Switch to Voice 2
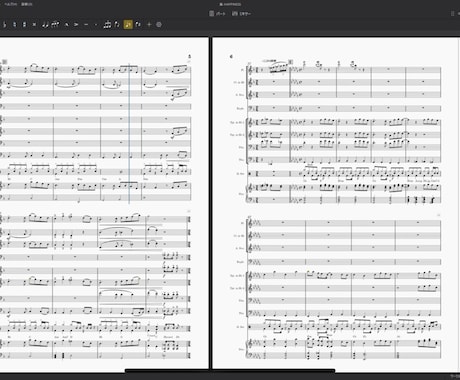Image resolution: width=460 pixels, height=380 pixels. pyautogui.click(x=138, y=24)
